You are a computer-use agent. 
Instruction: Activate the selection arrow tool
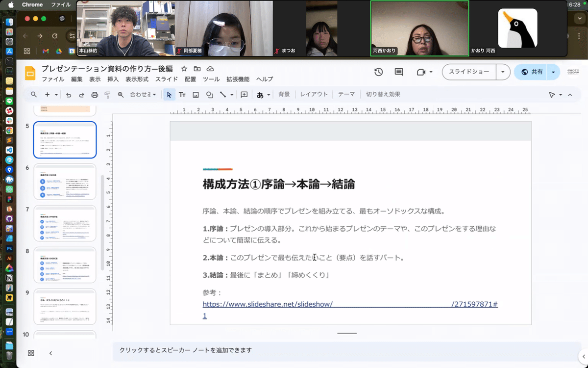tap(169, 95)
